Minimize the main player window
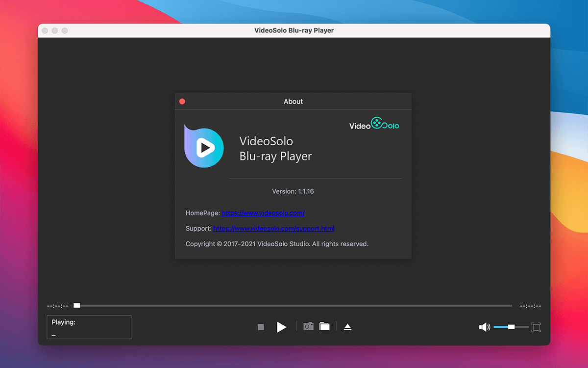Viewport: 588px width, 368px height. (x=55, y=30)
